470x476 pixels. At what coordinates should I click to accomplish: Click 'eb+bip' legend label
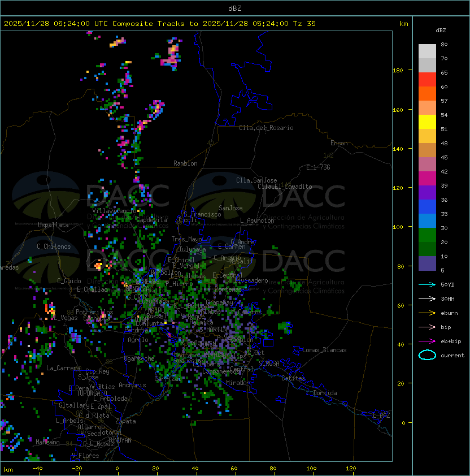click(x=451, y=341)
